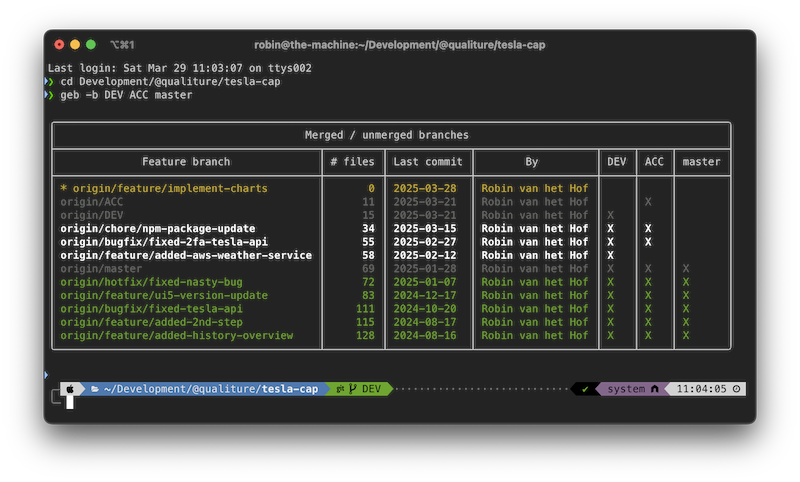Click the date 2025-02-12
800x482 pixels.
point(424,255)
